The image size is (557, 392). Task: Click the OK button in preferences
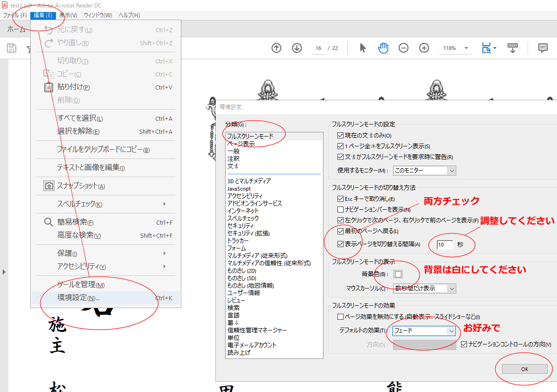coord(524,369)
